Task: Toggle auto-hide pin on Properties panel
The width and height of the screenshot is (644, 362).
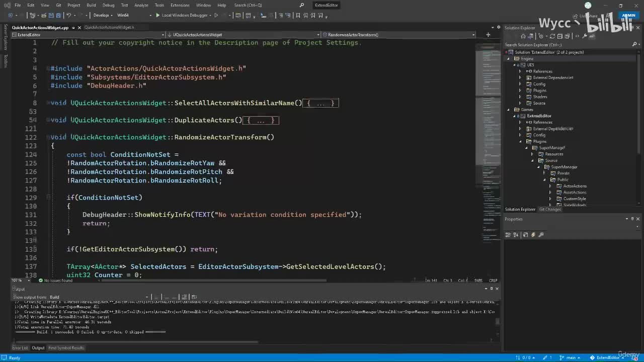Action: click(633, 219)
